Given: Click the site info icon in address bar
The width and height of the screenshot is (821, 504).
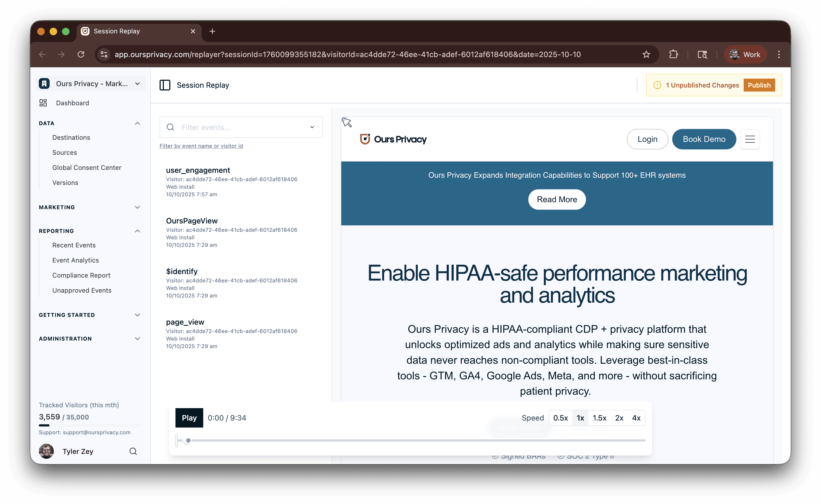Looking at the screenshot, I should 104,54.
